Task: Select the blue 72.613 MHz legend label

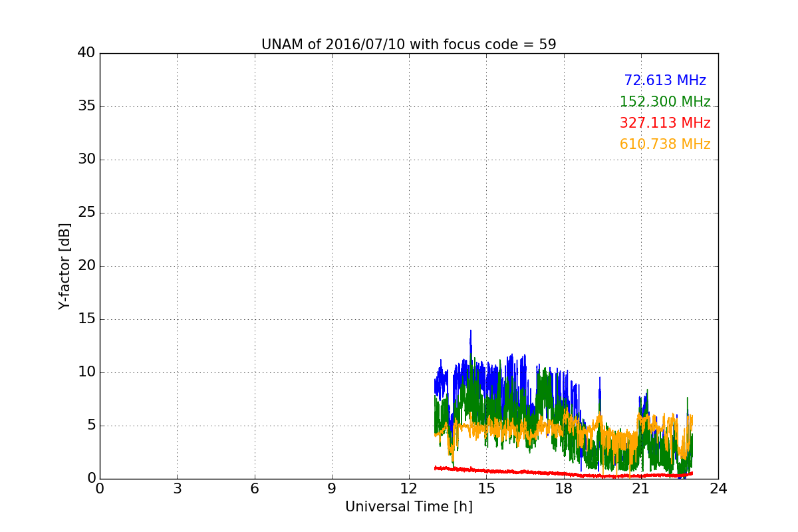Action: tap(665, 80)
